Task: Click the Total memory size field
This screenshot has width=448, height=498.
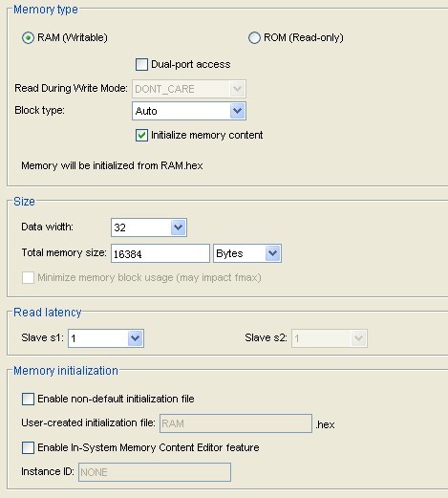Action: [160, 253]
